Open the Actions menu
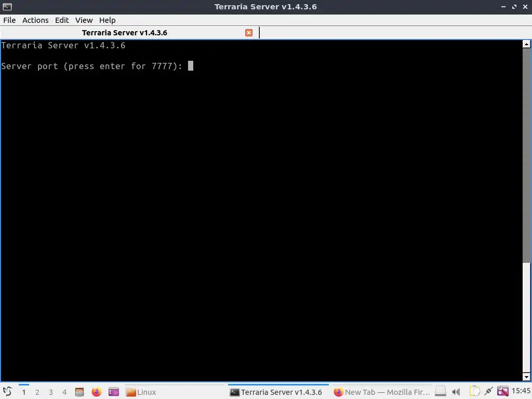 [35, 20]
